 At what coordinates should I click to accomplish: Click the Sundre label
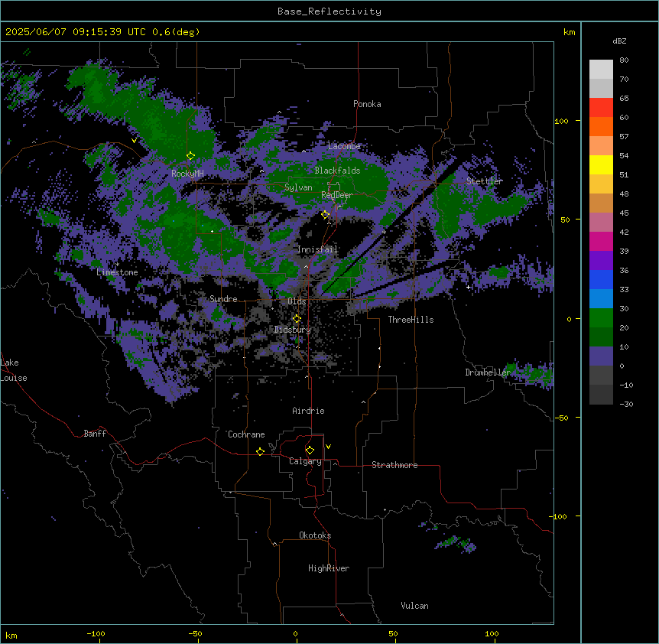tap(223, 299)
